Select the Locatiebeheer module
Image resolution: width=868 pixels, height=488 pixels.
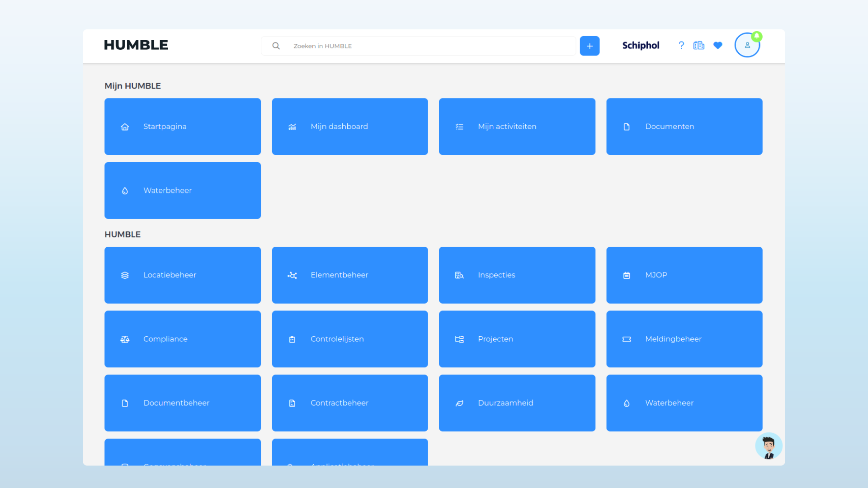pos(182,275)
